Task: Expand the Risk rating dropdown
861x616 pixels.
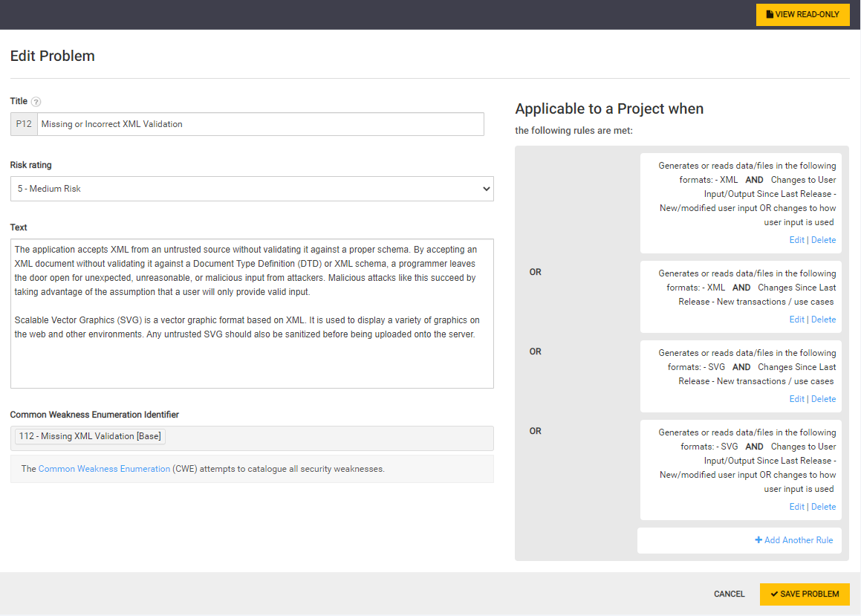Action: 252,189
